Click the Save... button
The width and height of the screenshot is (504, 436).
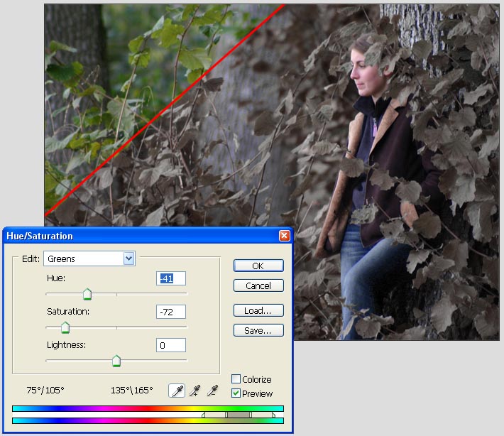click(x=258, y=330)
